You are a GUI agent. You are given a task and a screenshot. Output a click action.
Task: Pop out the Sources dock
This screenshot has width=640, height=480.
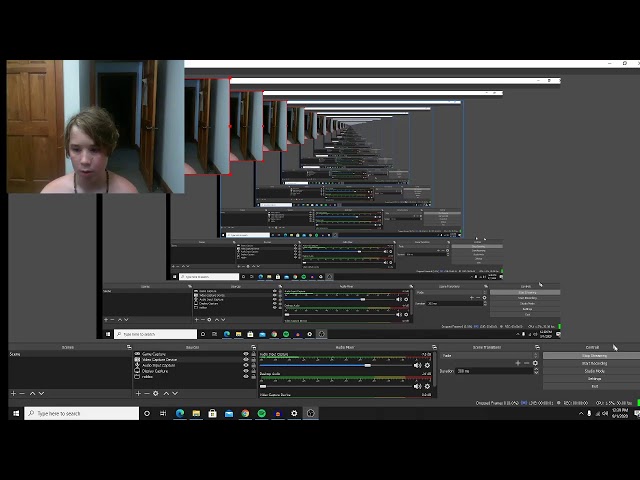click(253, 347)
